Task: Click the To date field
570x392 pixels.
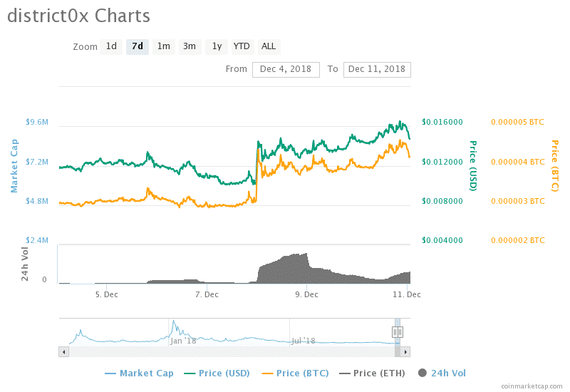Action: click(377, 69)
